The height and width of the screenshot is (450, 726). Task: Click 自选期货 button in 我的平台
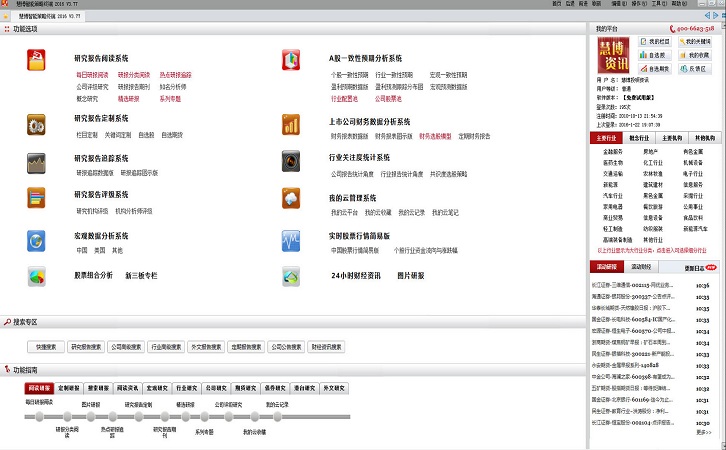[x=655, y=69]
